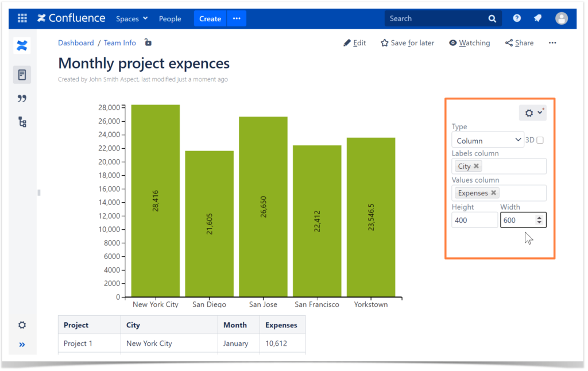Open the People menu
588x371 pixels.
coord(170,18)
